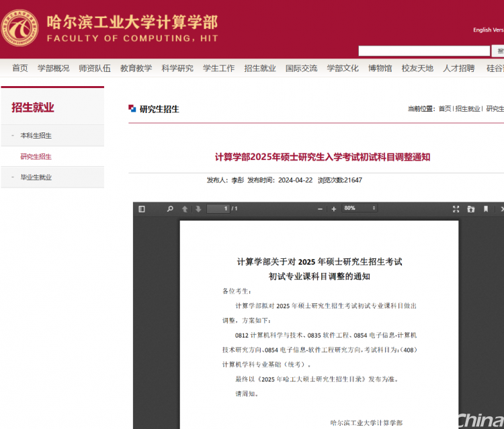The height and width of the screenshot is (429, 504).
Task: Click the view count 21647
Action: click(x=353, y=180)
